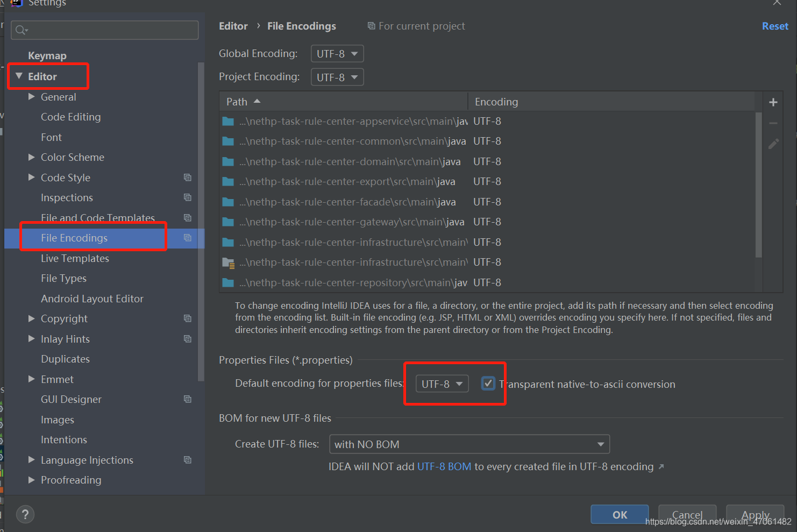Click the edit pencil icon beside the table
The width and height of the screenshot is (797, 532).
773,144
